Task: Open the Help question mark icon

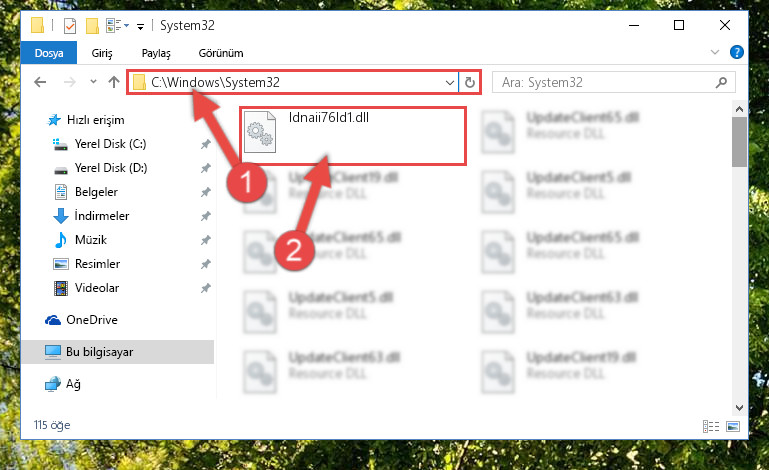Action: (x=737, y=52)
